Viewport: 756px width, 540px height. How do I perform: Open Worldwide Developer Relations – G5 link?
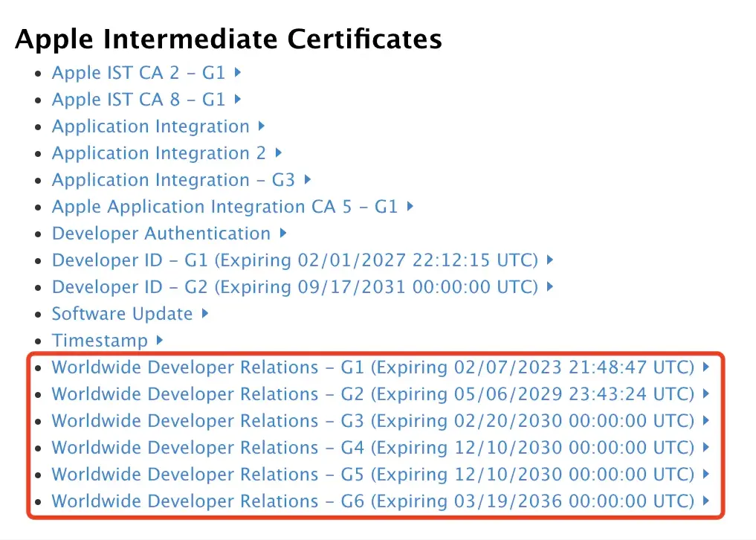coord(372,475)
